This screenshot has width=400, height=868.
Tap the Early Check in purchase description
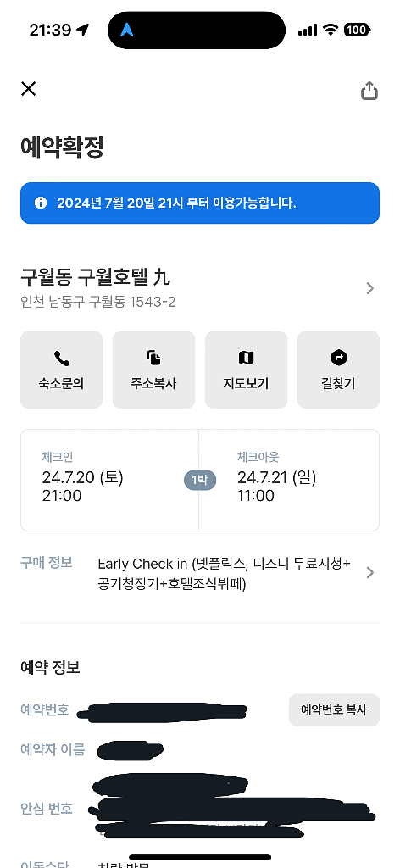click(224, 574)
